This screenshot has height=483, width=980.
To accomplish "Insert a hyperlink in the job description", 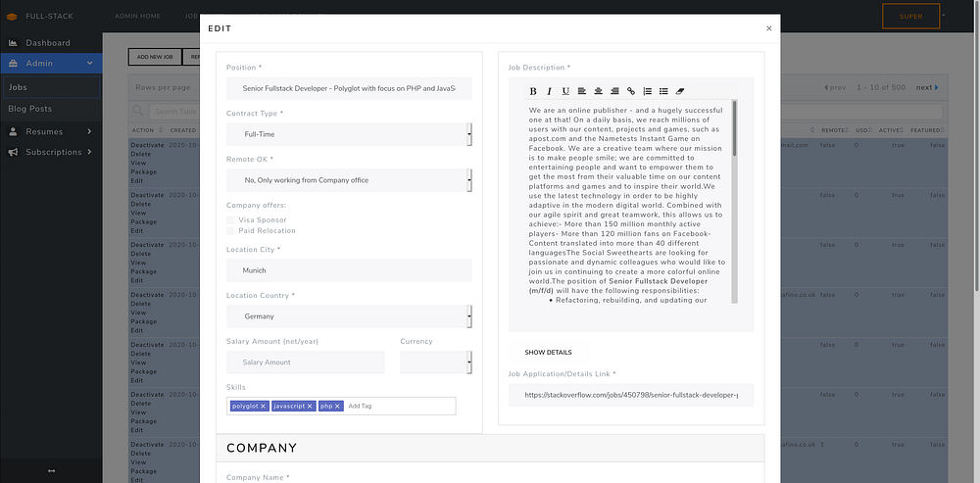I will click(x=630, y=91).
